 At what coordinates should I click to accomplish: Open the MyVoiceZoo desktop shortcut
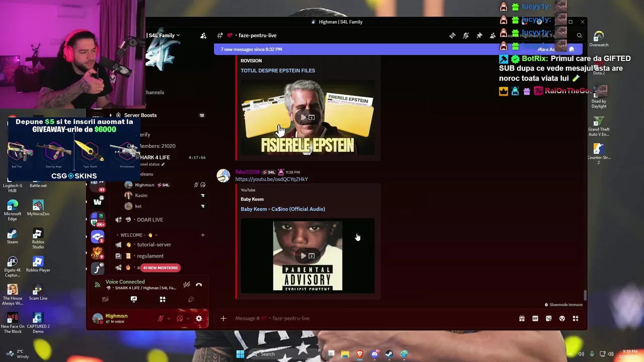point(38,208)
